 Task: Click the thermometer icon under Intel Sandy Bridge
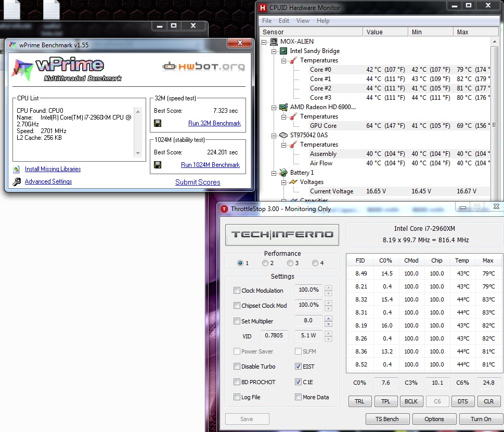[x=293, y=60]
